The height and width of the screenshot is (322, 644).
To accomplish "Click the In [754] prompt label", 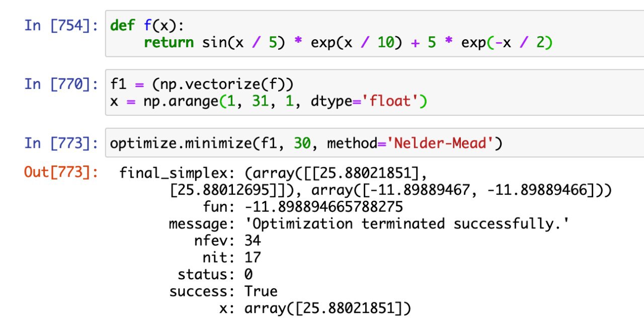I will click(61, 26).
